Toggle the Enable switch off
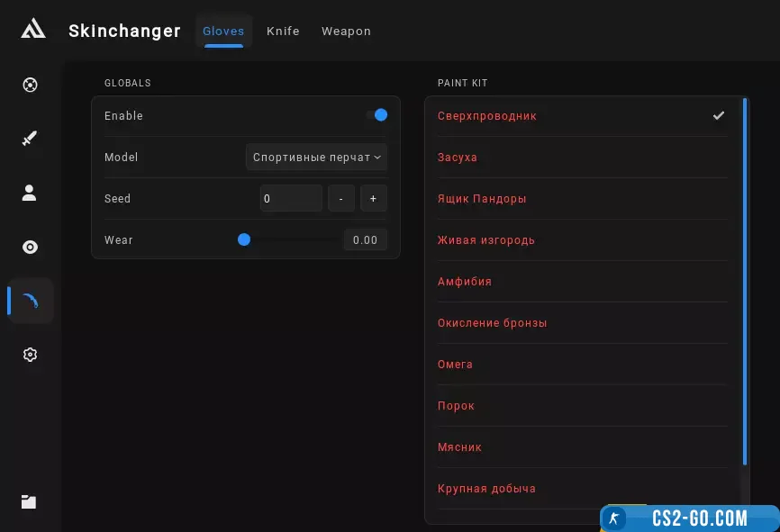Viewport: 780px width, 532px height. [x=376, y=115]
